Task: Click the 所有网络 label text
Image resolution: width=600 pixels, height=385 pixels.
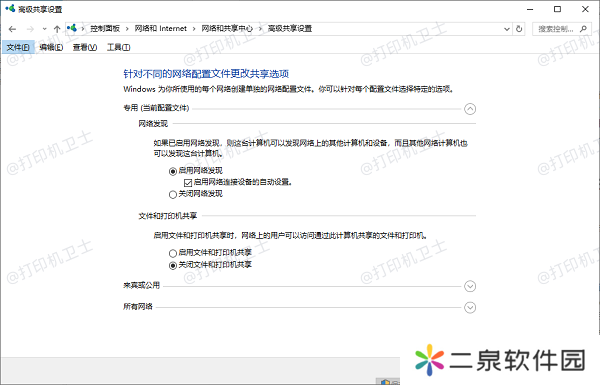Action: [x=138, y=307]
